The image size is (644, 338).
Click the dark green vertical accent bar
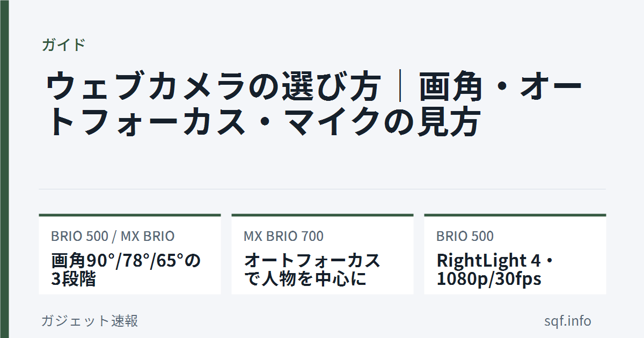4,169
